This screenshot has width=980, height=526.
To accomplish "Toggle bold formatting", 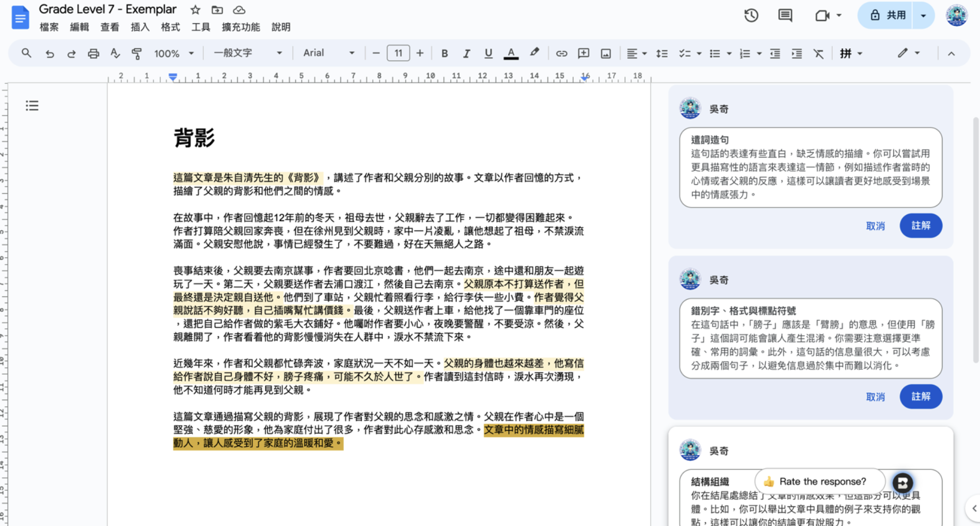I will click(445, 53).
